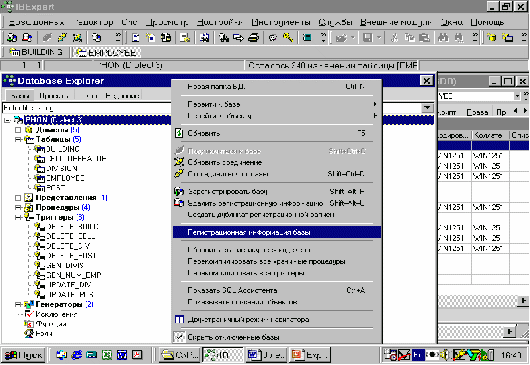Click the Register Database icon in context menu

(x=179, y=192)
